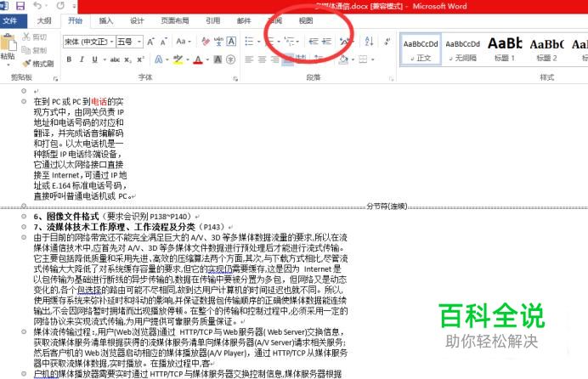Decrease paragraph indent
This screenshot has height=379, width=588.
coord(314,42)
